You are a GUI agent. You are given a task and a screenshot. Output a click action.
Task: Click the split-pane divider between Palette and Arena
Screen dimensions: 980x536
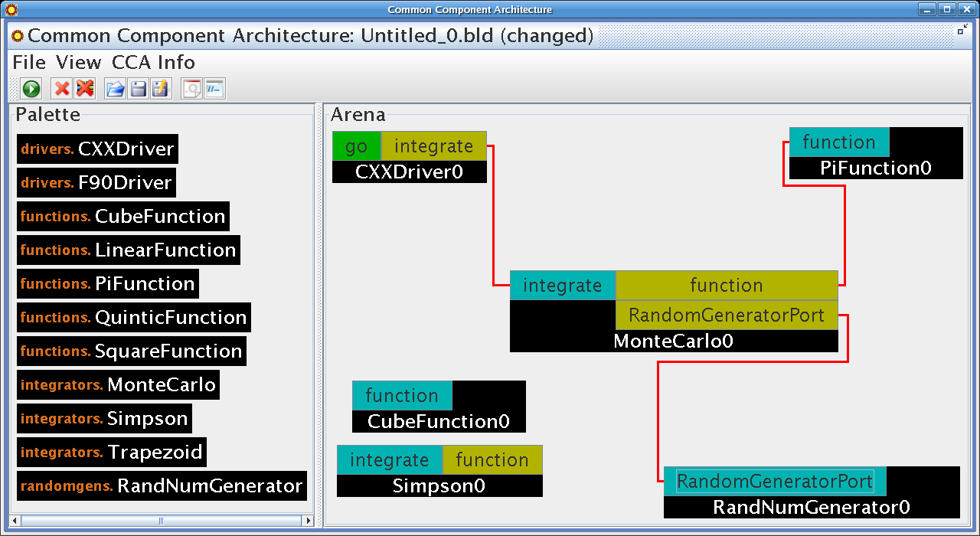[x=319, y=314]
